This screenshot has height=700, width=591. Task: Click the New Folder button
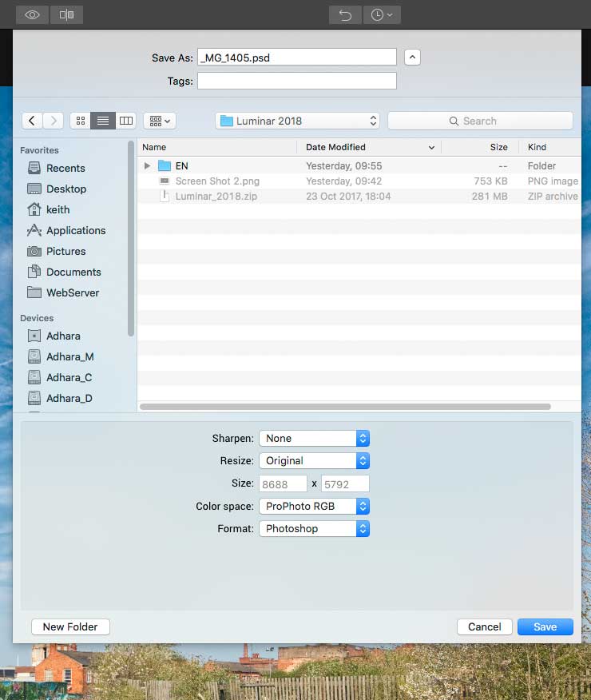coord(70,626)
